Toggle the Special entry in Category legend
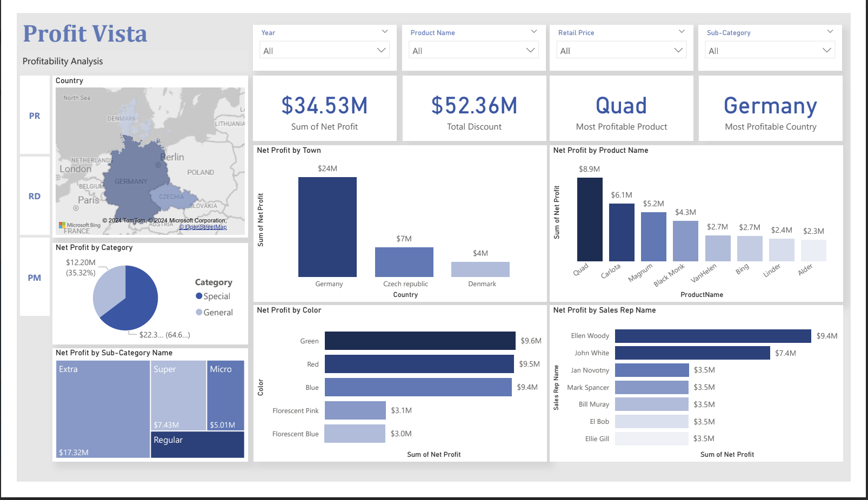This screenshot has height=500, width=868. tap(212, 296)
